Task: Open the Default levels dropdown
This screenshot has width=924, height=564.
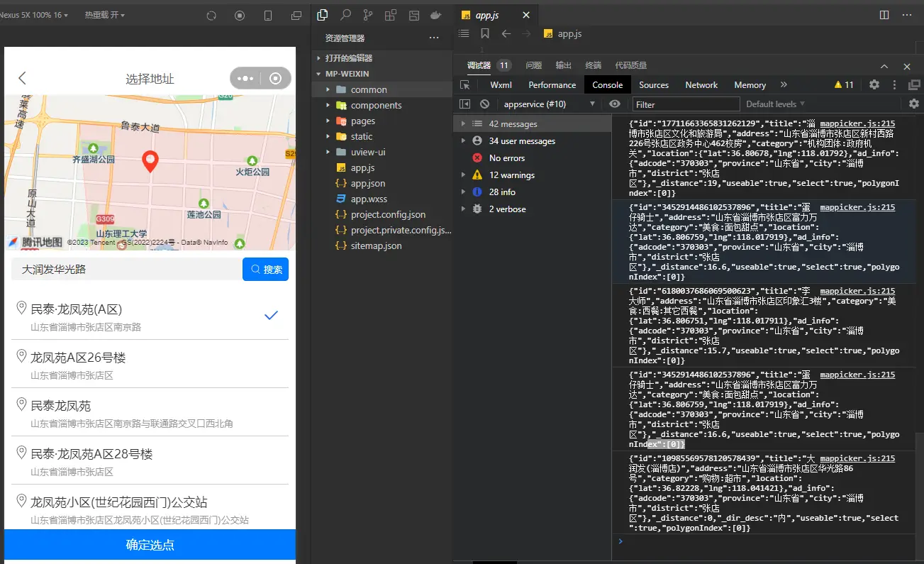Action: (x=777, y=104)
